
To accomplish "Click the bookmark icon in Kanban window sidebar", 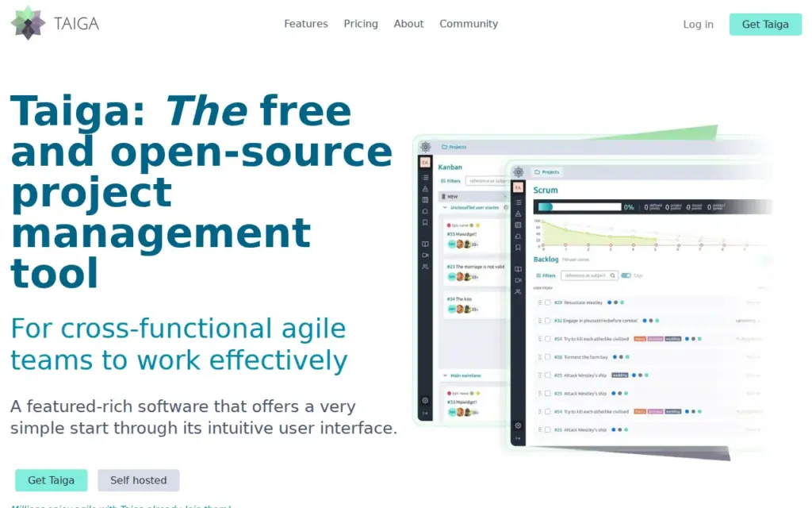I will point(425,222).
